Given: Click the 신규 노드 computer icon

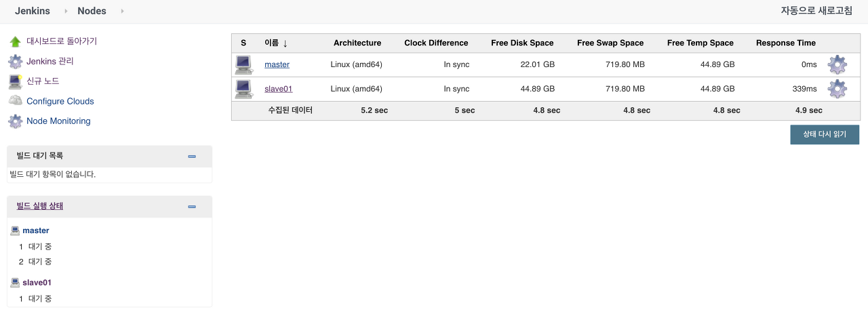Looking at the screenshot, I should [x=15, y=81].
